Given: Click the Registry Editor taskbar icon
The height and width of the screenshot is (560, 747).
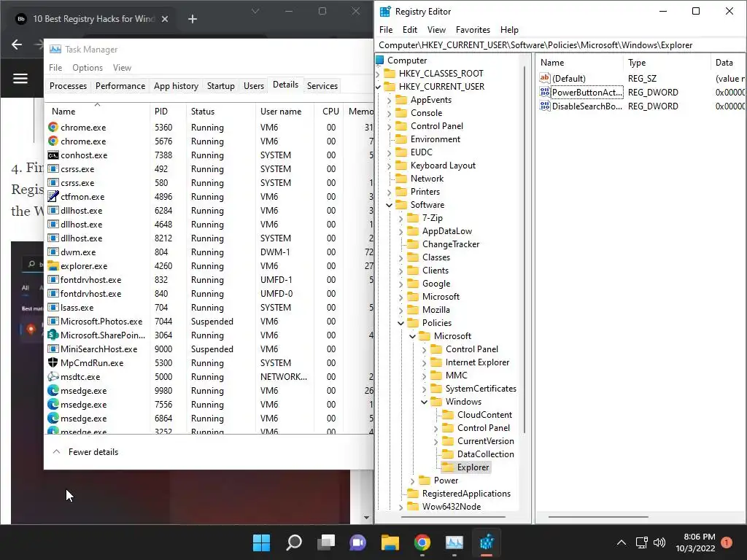Looking at the screenshot, I should 487,542.
